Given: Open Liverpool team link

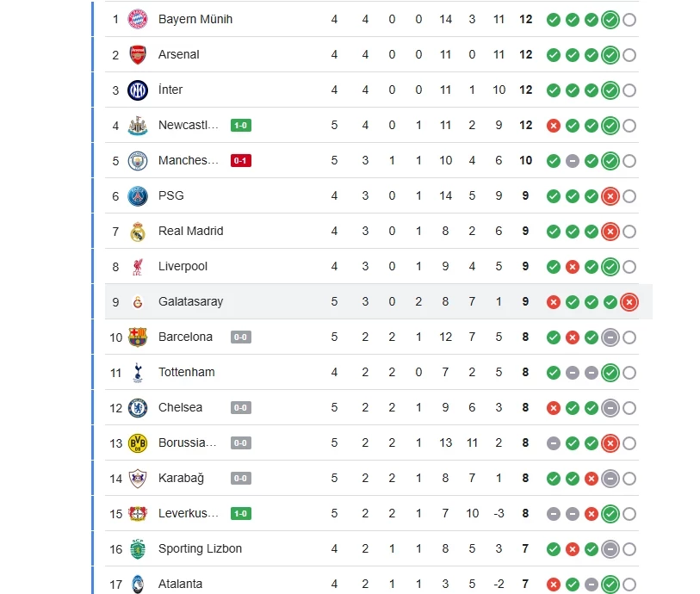Looking at the screenshot, I should point(183,266).
